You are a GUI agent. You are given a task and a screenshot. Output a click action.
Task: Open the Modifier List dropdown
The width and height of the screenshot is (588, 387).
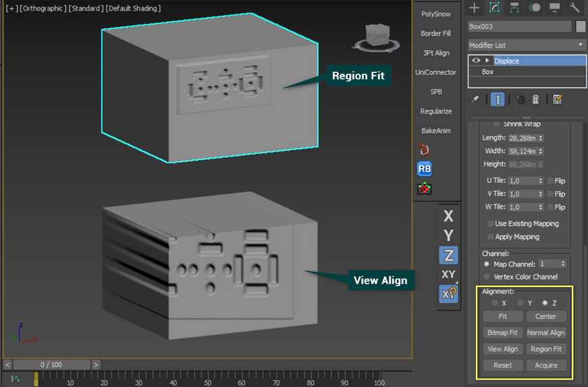(526, 45)
